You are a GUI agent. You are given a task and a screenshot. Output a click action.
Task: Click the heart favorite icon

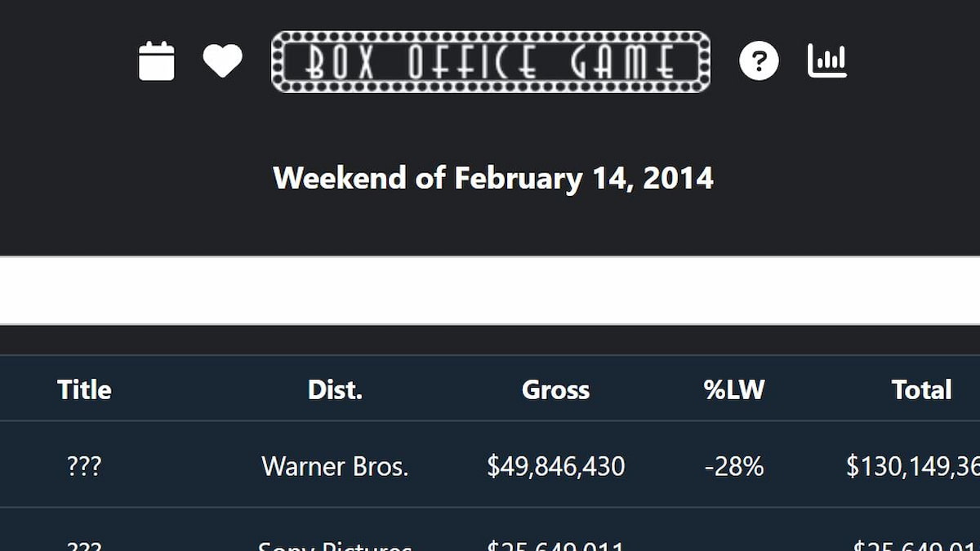(222, 61)
